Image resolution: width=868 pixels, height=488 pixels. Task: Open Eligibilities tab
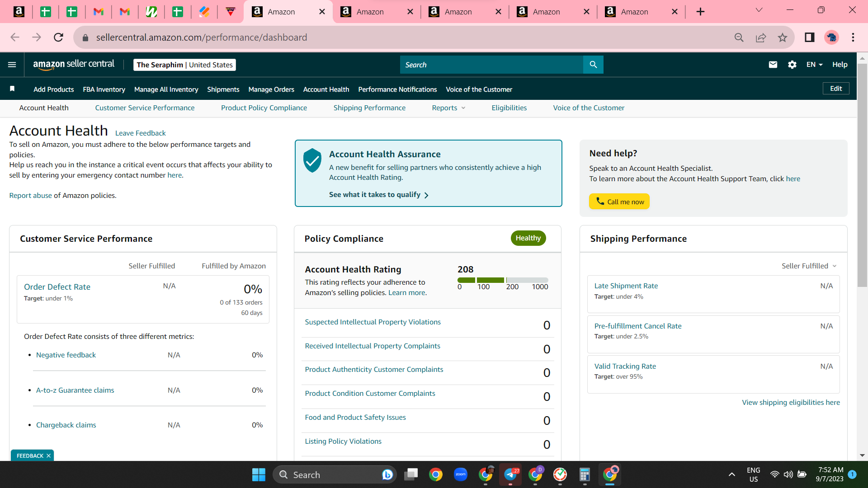509,108
